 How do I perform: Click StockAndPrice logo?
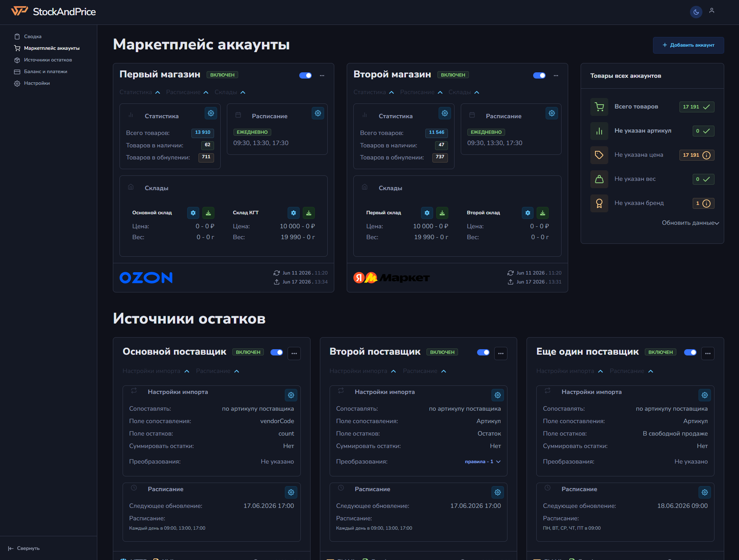53,12
